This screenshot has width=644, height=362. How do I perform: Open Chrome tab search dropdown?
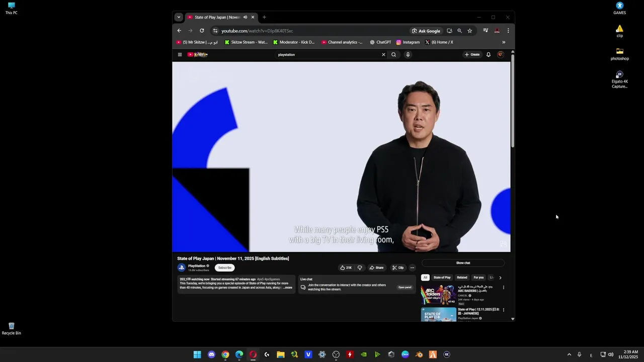(178, 17)
